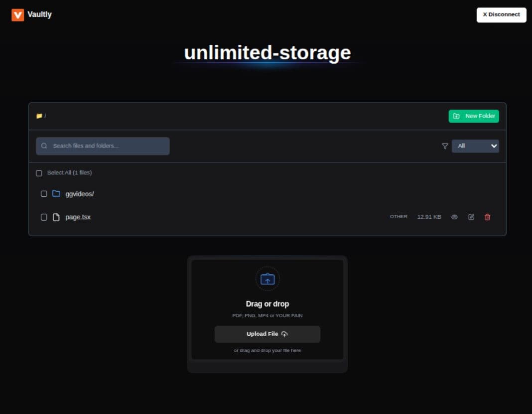Open the ggvideos folder icon
The height and width of the screenshot is (414, 532).
click(x=56, y=193)
